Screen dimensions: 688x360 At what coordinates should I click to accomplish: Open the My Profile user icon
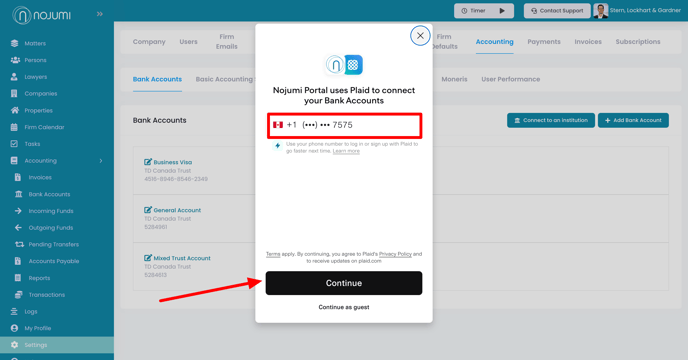[x=14, y=328]
